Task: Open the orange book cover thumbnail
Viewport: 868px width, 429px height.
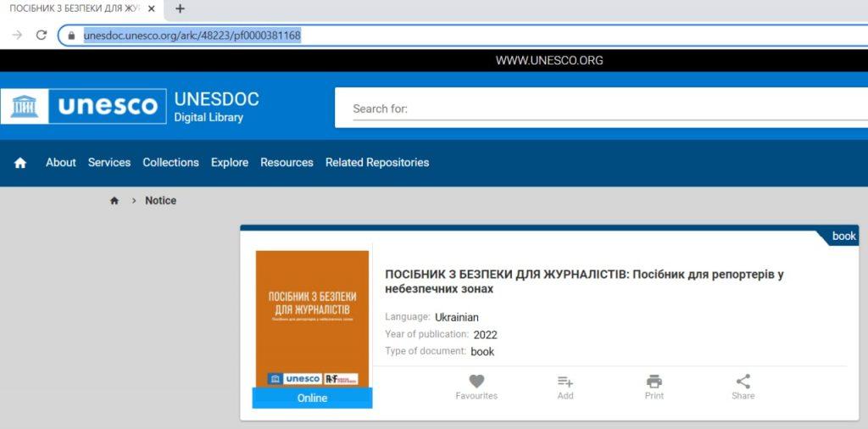Action: [312, 319]
